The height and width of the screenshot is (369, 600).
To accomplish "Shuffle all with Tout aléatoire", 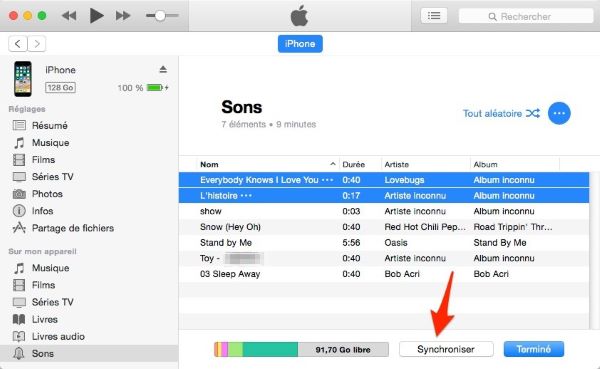I will pos(501,113).
